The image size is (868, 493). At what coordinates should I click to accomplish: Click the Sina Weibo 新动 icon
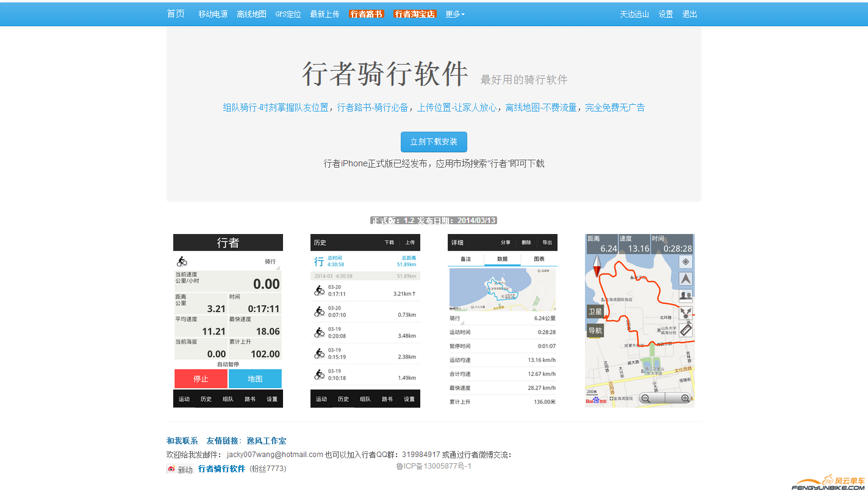pyautogui.click(x=180, y=469)
